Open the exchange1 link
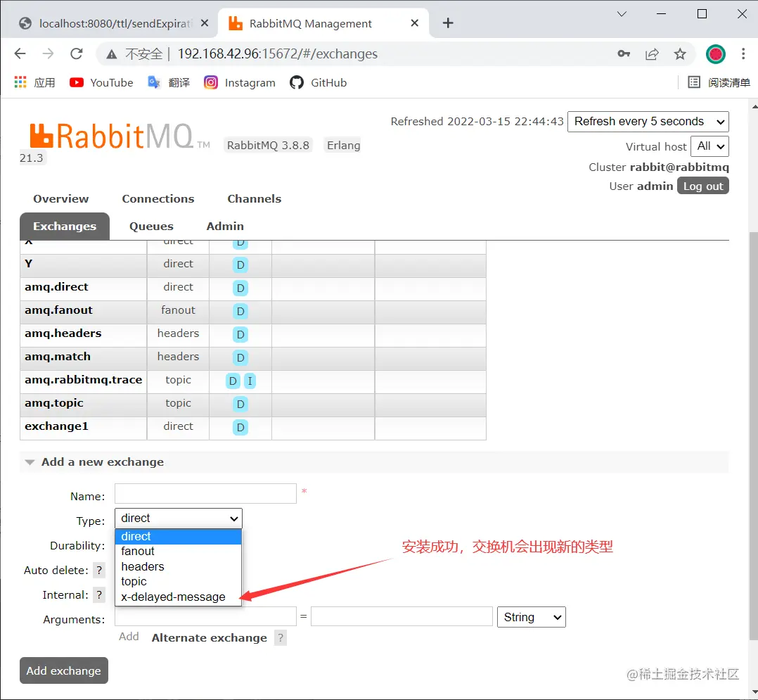Screen dimensions: 758x700 tap(56, 426)
